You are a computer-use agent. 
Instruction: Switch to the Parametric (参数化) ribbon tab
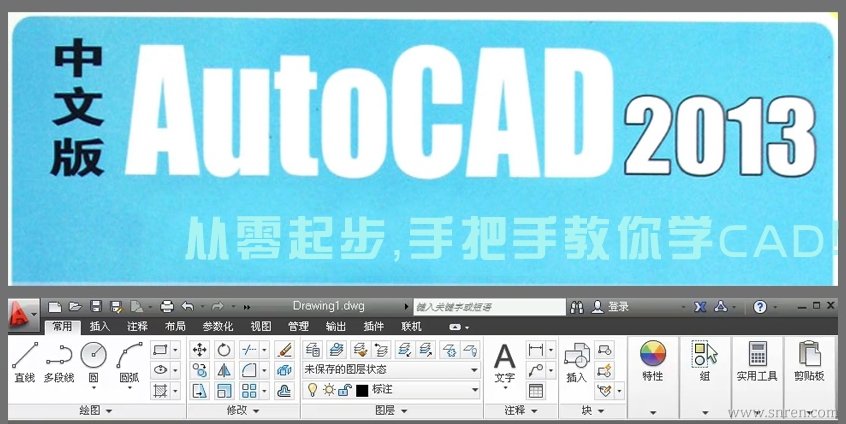(218, 326)
